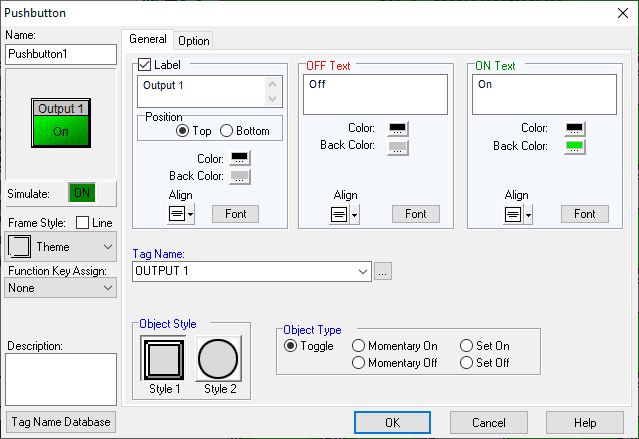Pick the ON Text Color swatch
Viewport: 639px width, 439px height.
click(x=575, y=129)
